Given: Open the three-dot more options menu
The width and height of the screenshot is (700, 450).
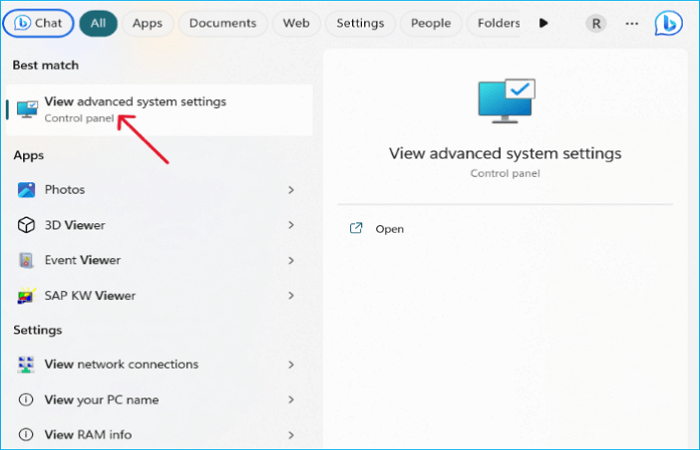Looking at the screenshot, I should click(631, 22).
